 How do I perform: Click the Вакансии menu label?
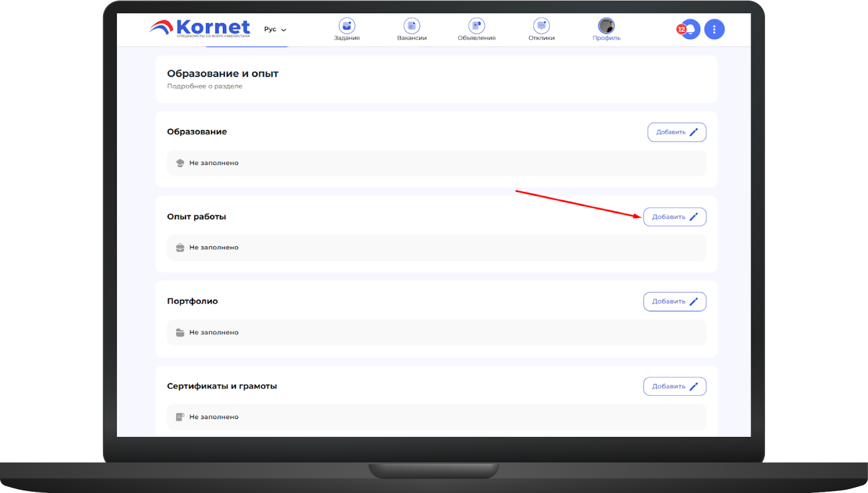click(x=412, y=38)
